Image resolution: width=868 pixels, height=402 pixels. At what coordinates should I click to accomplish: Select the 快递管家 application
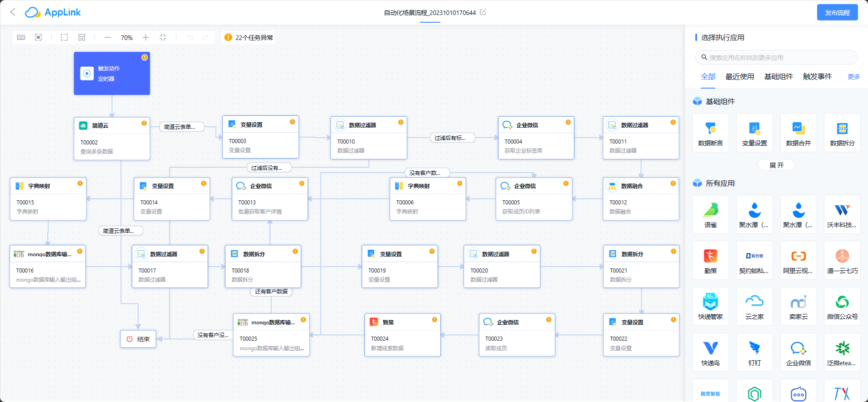point(710,306)
